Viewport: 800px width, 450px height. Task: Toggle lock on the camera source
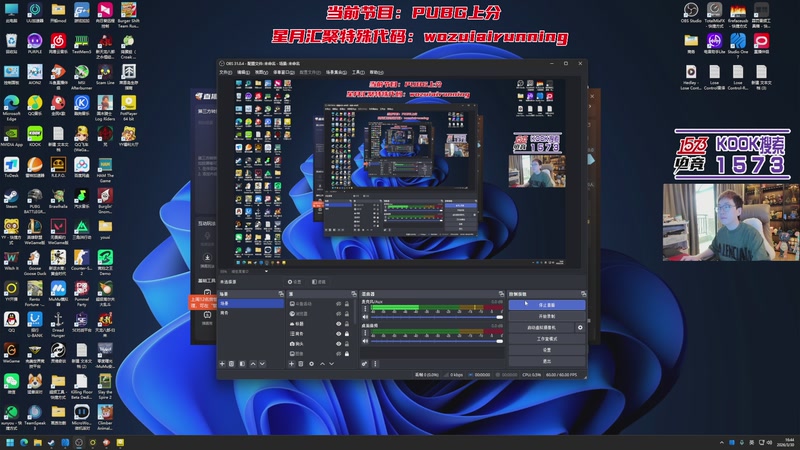347,344
